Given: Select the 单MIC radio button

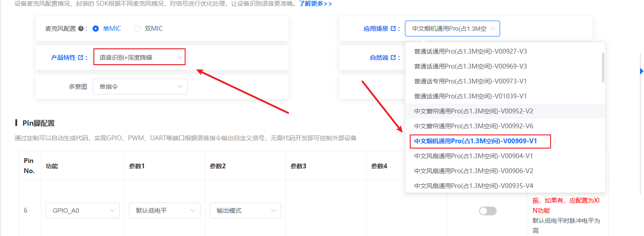Looking at the screenshot, I should [x=96, y=29].
